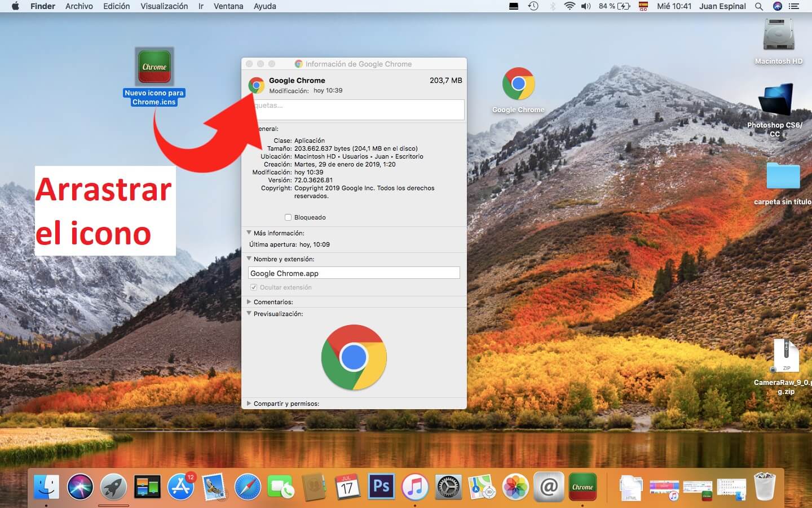Open Spotlight search in menu bar
Image resolution: width=812 pixels, height=508 pixels.
point(759,6)
